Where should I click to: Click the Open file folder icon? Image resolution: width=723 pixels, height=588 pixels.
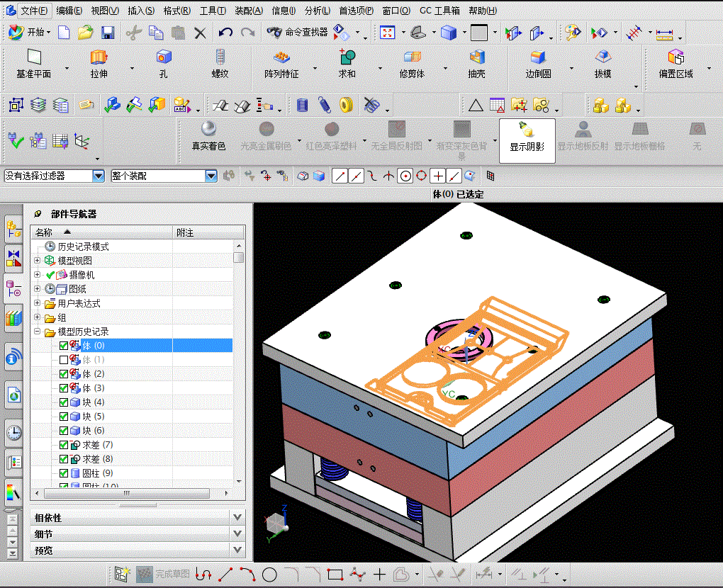click(x=85, y=33)
